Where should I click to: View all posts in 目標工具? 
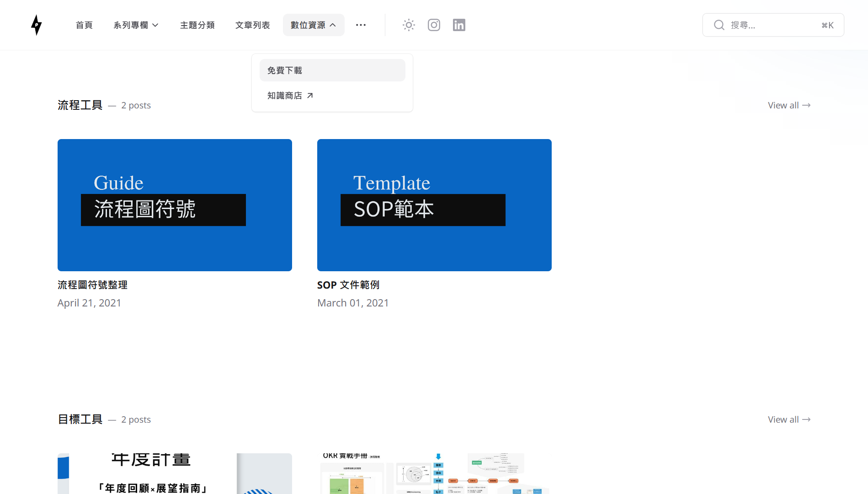click(x=789, y=419)
